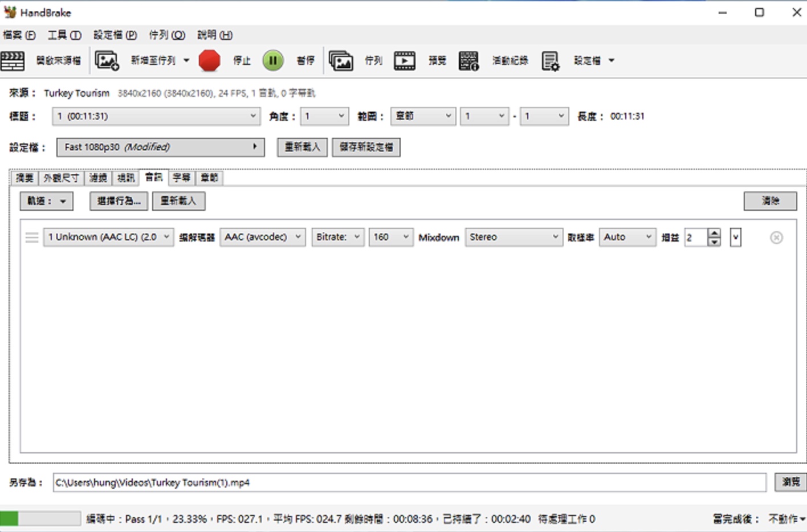Click the 清除 button

point(770,201)
